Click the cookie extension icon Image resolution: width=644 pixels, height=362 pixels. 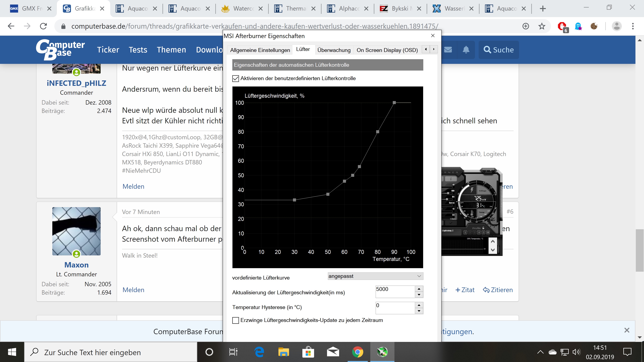(x=594, y=26)
